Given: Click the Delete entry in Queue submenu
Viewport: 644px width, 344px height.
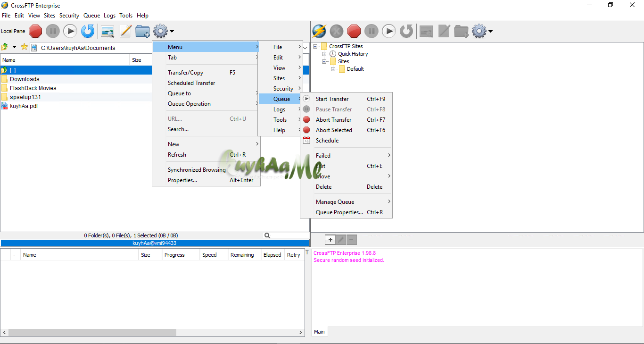Looking at the screenshot, I should coord(346,187).
